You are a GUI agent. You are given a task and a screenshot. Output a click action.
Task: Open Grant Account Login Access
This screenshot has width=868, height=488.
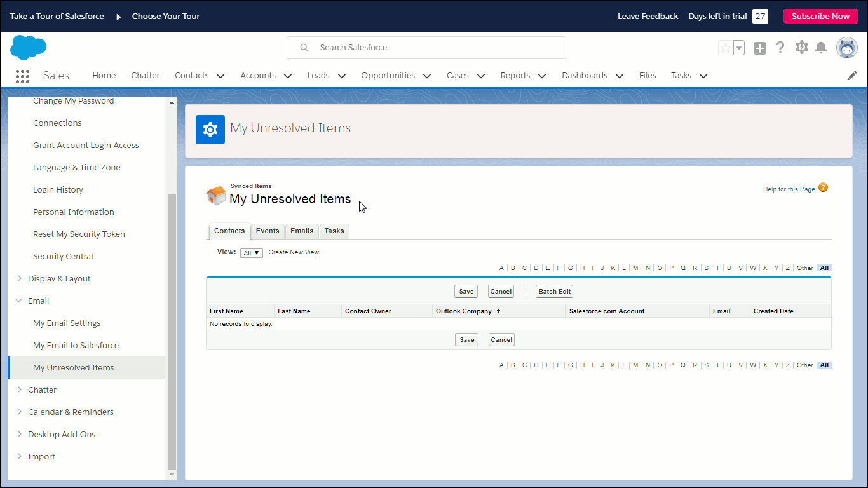pos(86,146)
